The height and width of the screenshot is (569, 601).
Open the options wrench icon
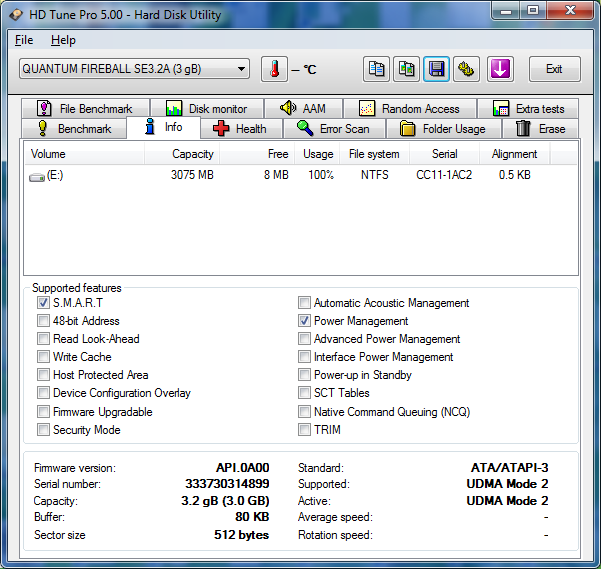pos(466,69)
